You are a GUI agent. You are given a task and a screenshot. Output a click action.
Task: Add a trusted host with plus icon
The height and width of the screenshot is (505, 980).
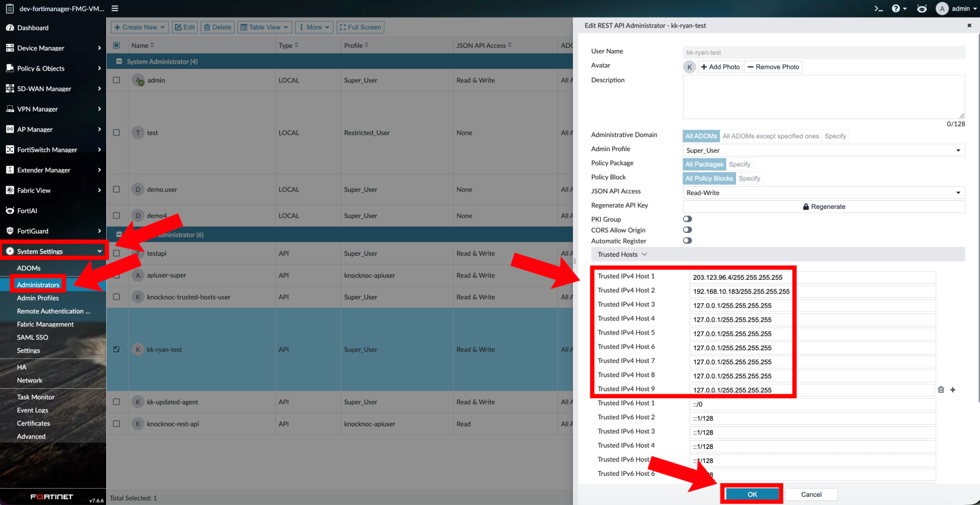(953, 389)
